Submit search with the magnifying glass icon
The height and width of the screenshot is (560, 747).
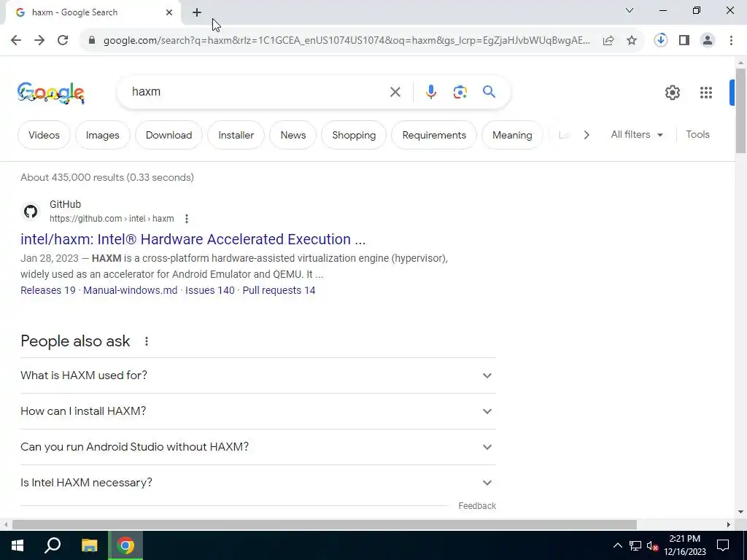click(489, 92)
